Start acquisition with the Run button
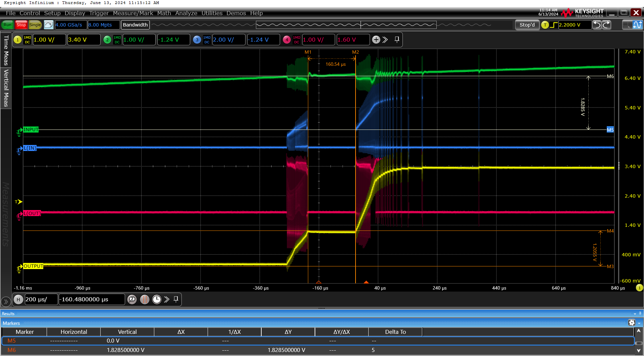Viewport: 644px width, 356px height. 7,25
